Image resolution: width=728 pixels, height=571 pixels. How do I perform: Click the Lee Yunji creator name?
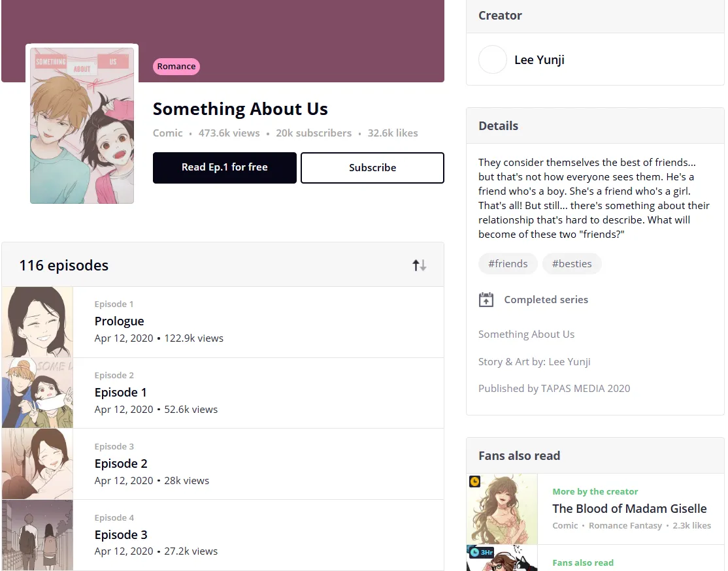click(x=539, y=60)
